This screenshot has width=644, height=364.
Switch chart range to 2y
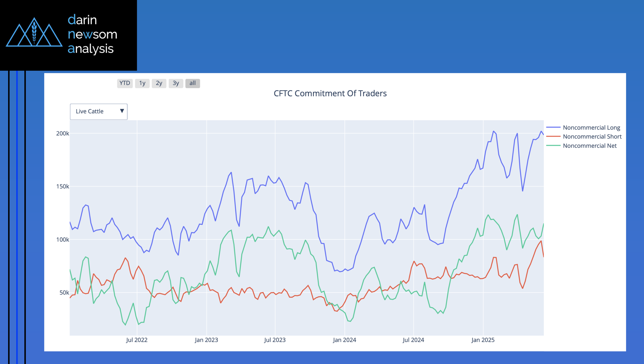(x=159, y=83)
